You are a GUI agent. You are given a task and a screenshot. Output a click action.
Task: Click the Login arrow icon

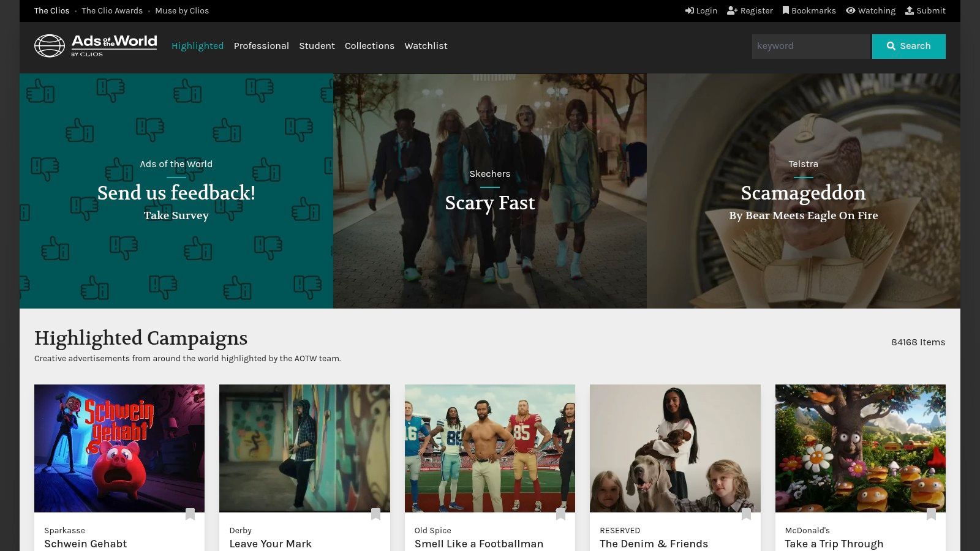[x=689, y=10]
